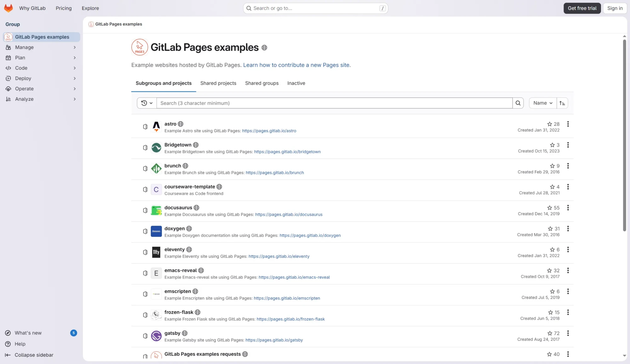
Task: Click the GitLab Pages examples breadcrumb
Action: 118,24
